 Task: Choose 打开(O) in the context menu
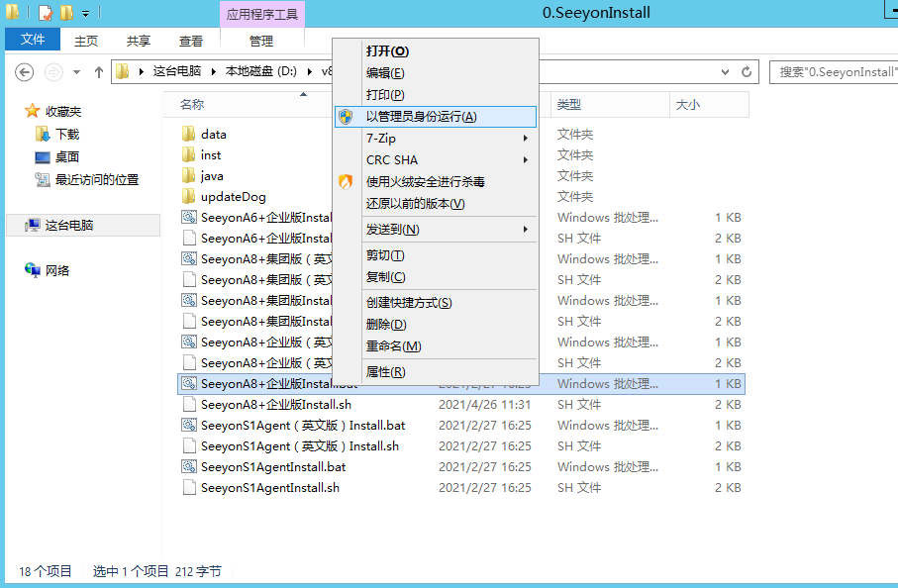(x=436, y=50)
